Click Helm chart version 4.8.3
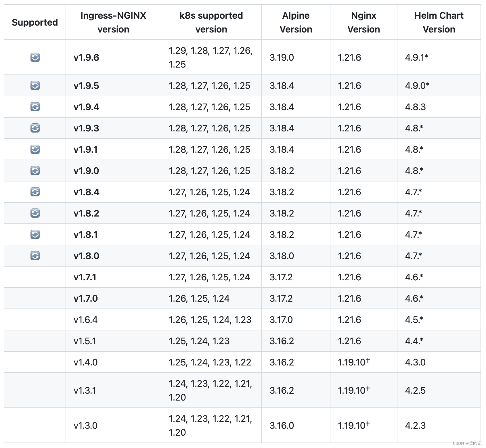The image size is (486, 448). click(415, 107)
